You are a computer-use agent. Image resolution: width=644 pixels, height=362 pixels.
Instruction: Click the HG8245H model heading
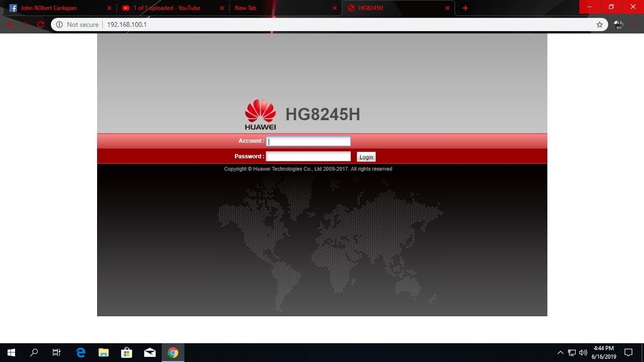pos(323,115)
